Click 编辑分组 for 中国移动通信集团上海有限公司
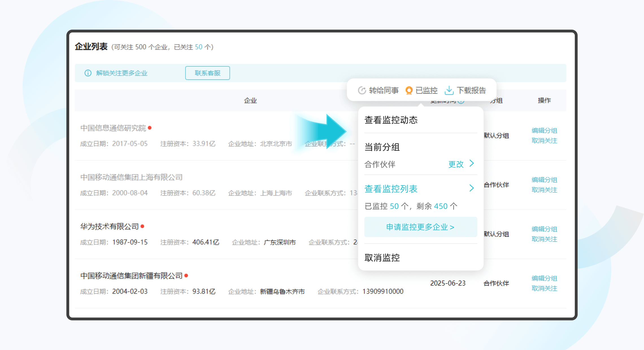Image resolution: width=644 pixels, height=350 pixels. pos(544,180)
